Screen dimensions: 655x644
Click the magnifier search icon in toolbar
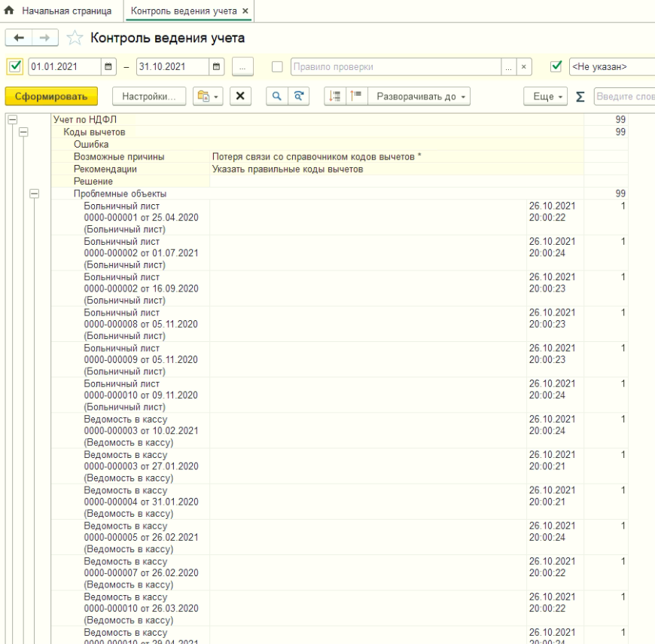(276, 96)
